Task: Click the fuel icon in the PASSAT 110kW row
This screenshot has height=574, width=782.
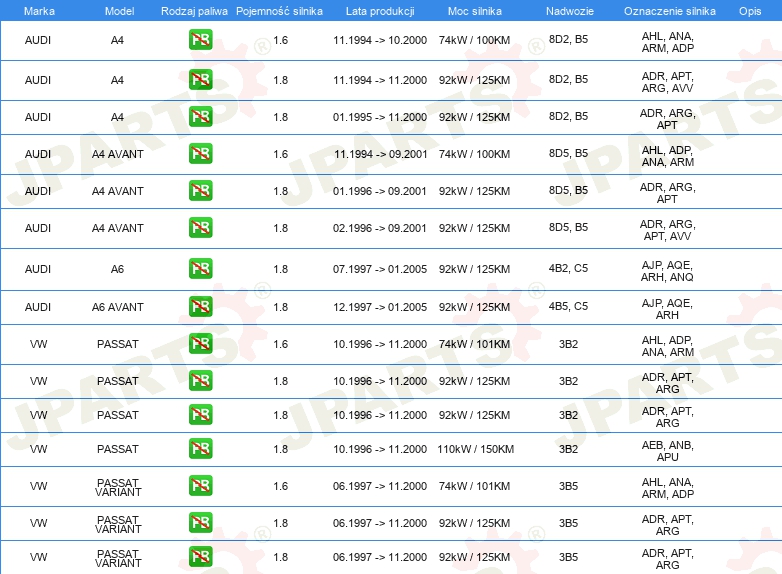Action: (200, 448)
